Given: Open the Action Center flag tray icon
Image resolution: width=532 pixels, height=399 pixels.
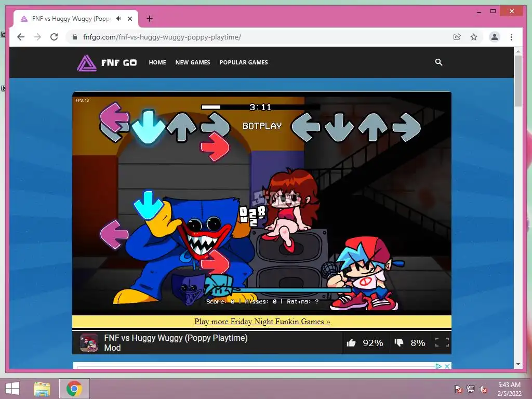Looking at the screenshot, I should click(458, 389).
